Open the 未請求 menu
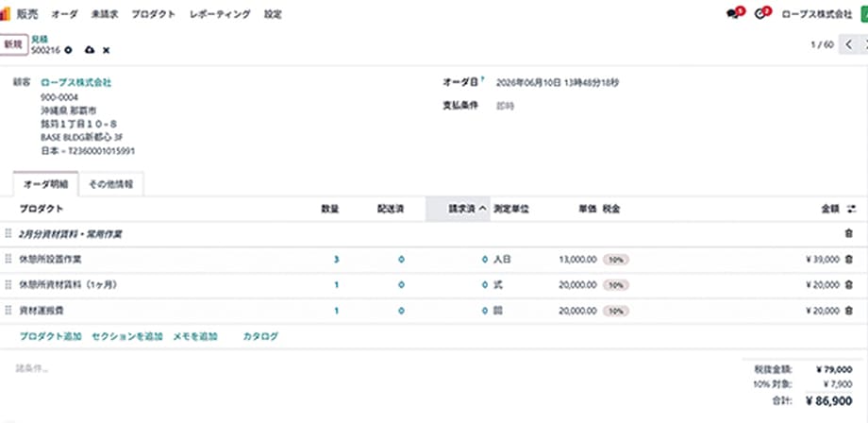 click(x=105, y=14)
